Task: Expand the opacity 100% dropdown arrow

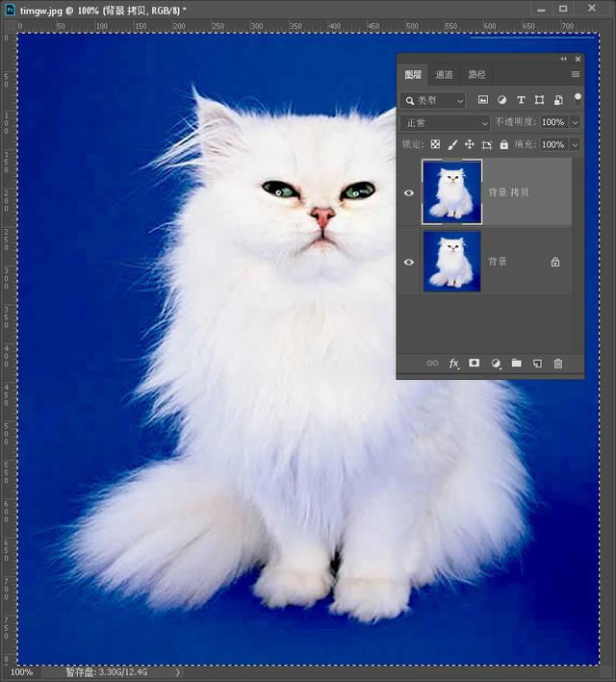Action: click(x=575, y=123)
